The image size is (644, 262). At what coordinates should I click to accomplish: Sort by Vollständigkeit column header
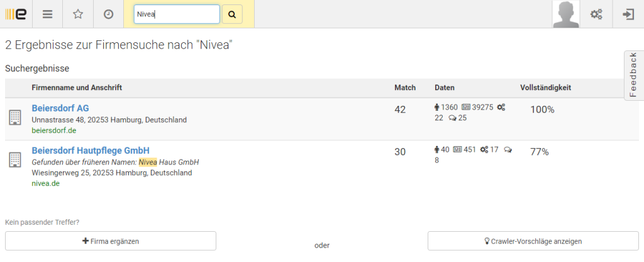click(545, 88)
